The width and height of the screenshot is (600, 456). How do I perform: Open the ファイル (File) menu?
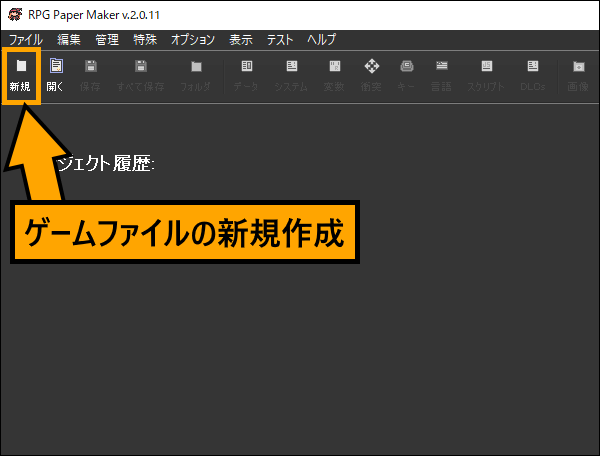pyautogui.click(x=25, y=40)
